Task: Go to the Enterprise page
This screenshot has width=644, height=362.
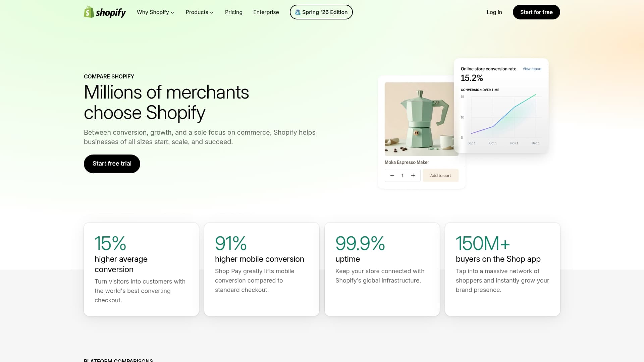Action: pos(266,12)
